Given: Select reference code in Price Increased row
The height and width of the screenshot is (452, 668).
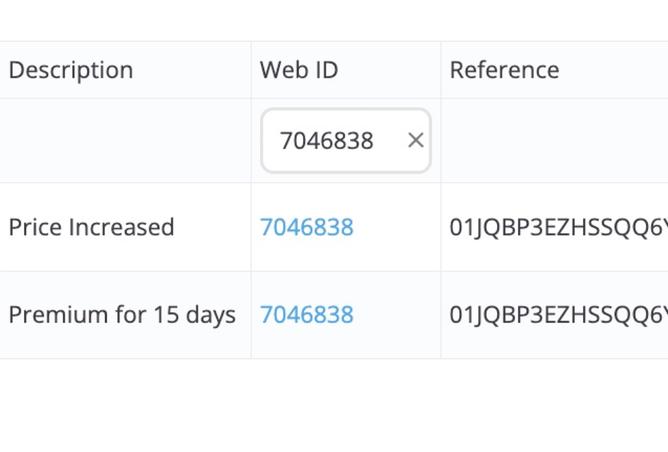Looking at the screenshot, I should point(559,227).
